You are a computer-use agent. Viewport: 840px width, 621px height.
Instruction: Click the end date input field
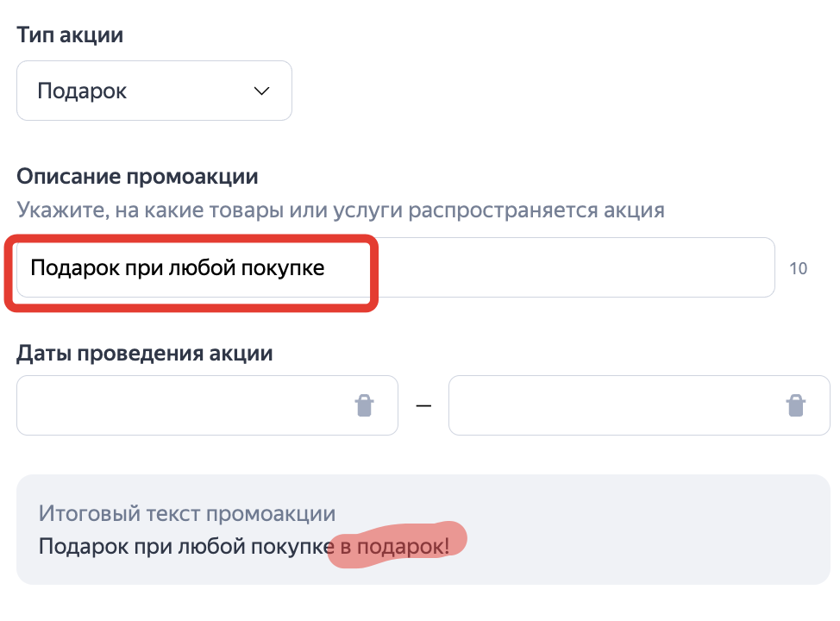point(612,405)
